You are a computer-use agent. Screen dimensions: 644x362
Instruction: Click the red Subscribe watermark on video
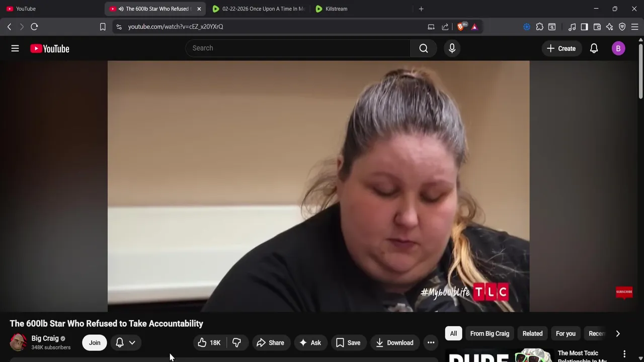click(624, 292)
